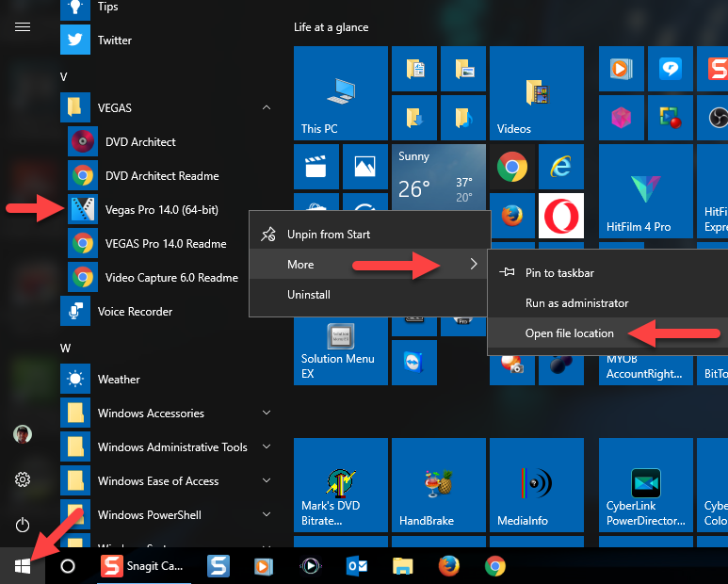Open the Movies & TV clapperboard tile
Screen dimensions: 728x584
(315, 166)
